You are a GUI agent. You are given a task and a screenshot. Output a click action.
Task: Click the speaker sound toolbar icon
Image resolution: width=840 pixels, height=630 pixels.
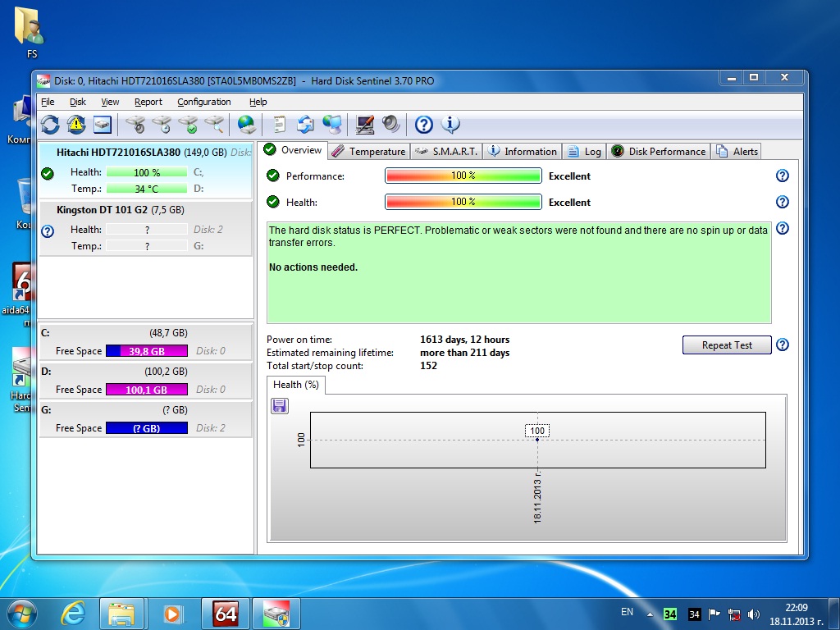coord(391,125)
